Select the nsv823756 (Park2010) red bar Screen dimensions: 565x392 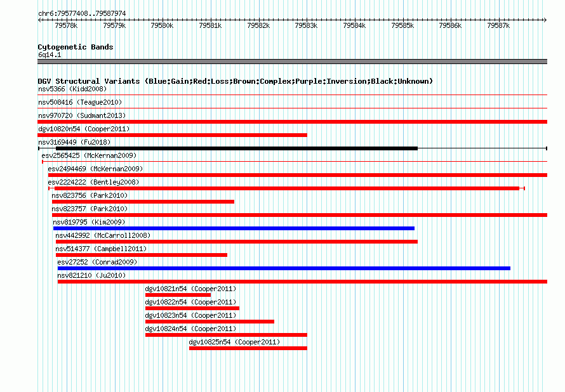point(143,202)
